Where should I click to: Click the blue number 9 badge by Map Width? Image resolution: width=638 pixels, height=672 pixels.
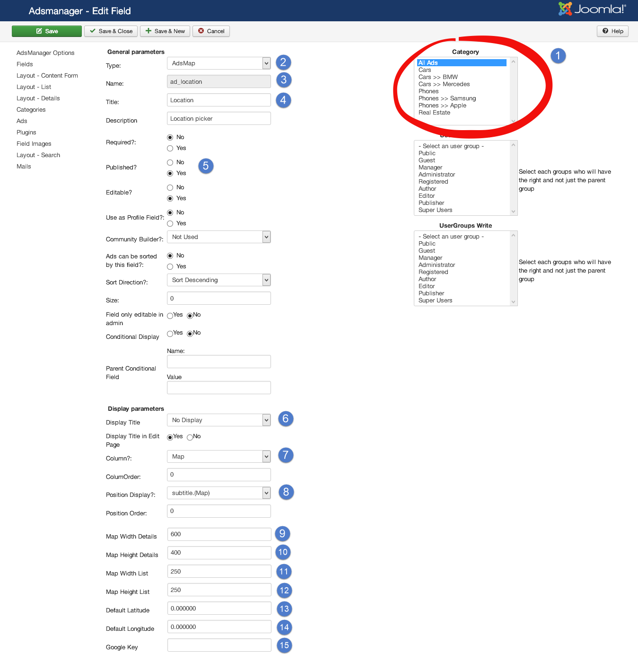pos(282,534)
